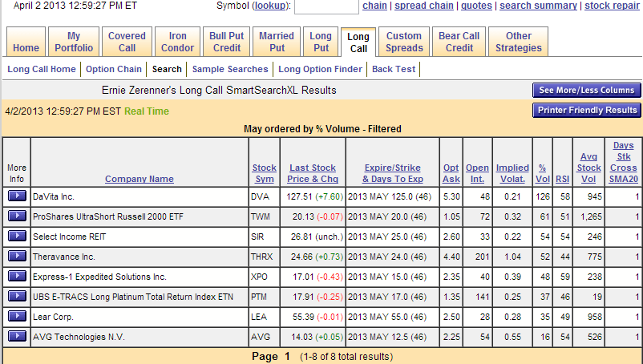
Task: Switch to the Iron Condor tab
Action: (x=177, y=42)
